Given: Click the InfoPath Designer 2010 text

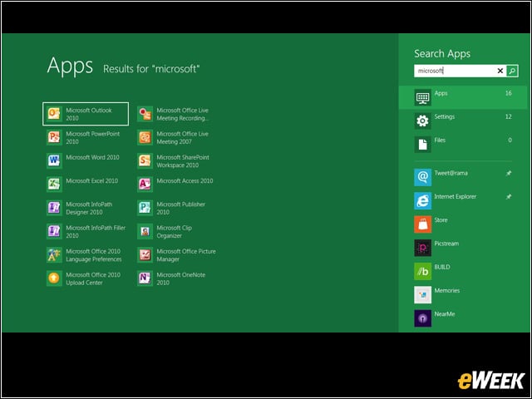Looking at the screenshot, I should [x=89, y=209].
